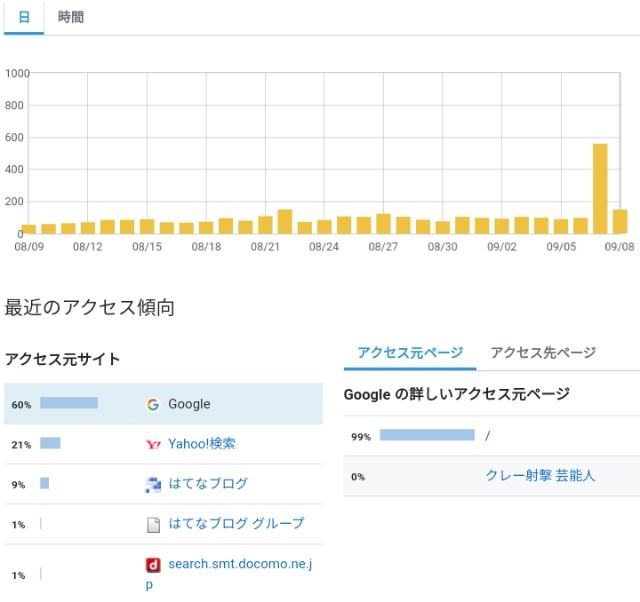The image size is (640, 602).
Task: Click the 08/21 axis label
Action: 265,247
